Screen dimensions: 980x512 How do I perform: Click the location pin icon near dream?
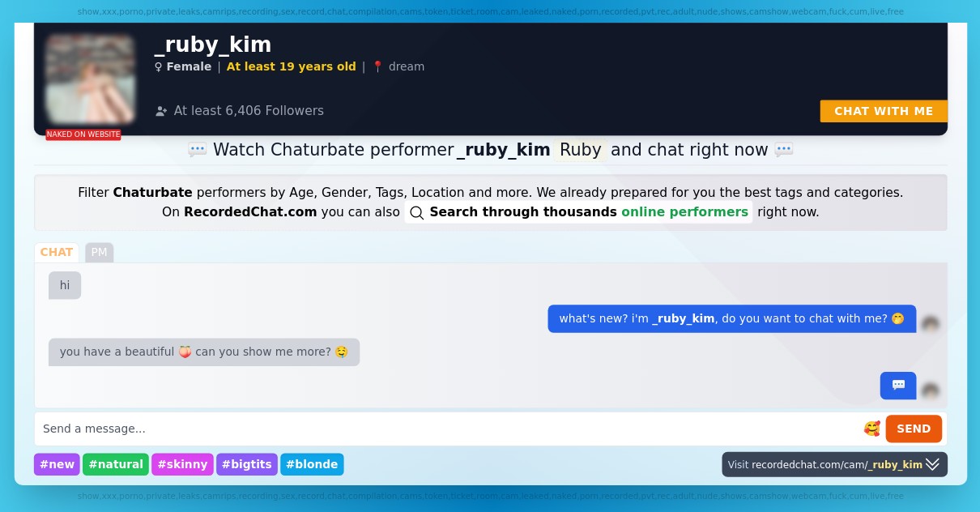click(x=377, y=66)
